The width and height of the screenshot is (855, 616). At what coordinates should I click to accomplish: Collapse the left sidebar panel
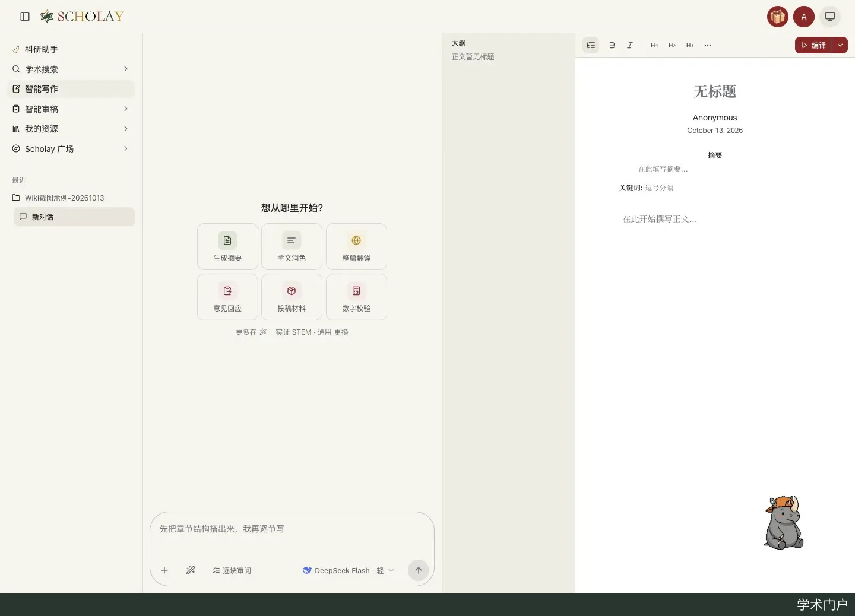click(x=25, y=17)
